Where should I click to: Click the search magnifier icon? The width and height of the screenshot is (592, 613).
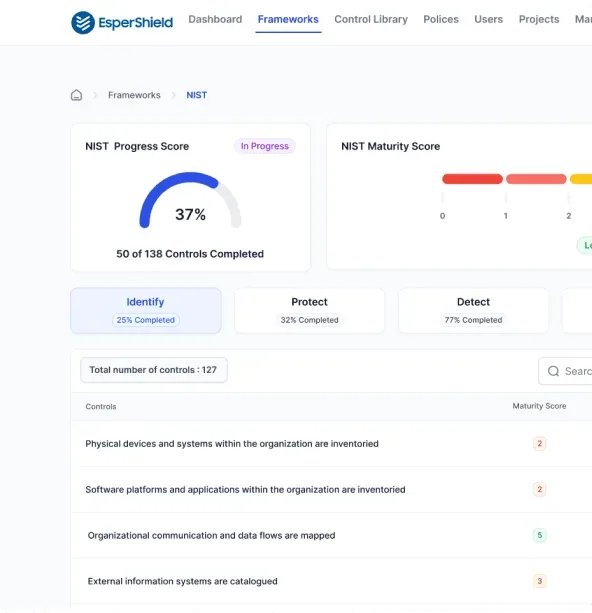click(x=553, y=371)
